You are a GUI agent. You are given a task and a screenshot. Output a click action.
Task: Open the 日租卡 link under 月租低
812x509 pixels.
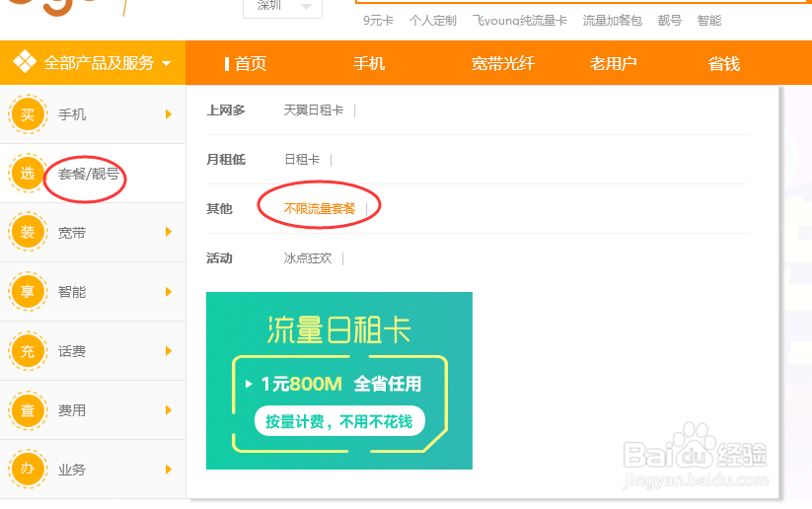[302, 160]
